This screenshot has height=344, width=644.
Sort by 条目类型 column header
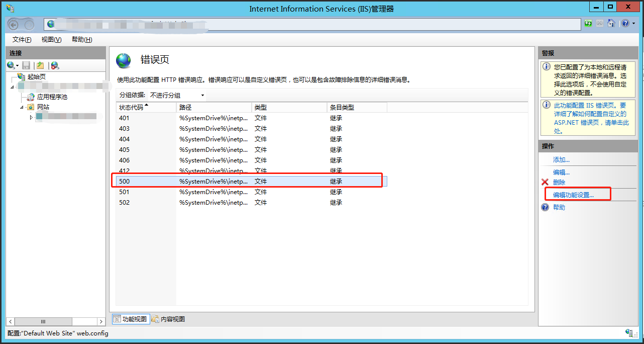(357, 107)
